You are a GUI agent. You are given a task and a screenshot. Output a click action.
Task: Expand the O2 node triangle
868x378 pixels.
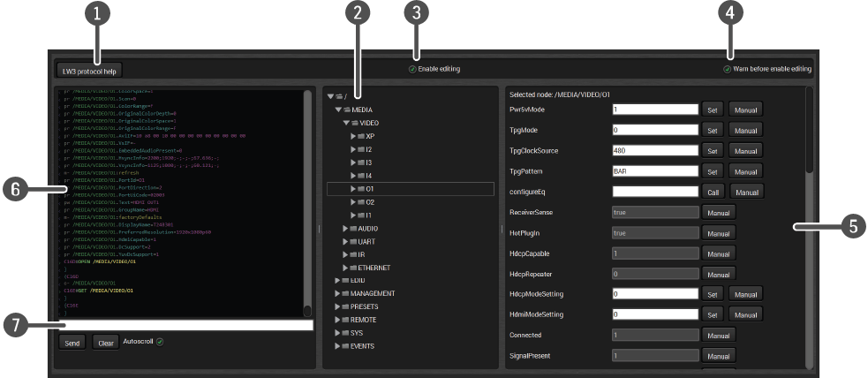pos(353,202)
